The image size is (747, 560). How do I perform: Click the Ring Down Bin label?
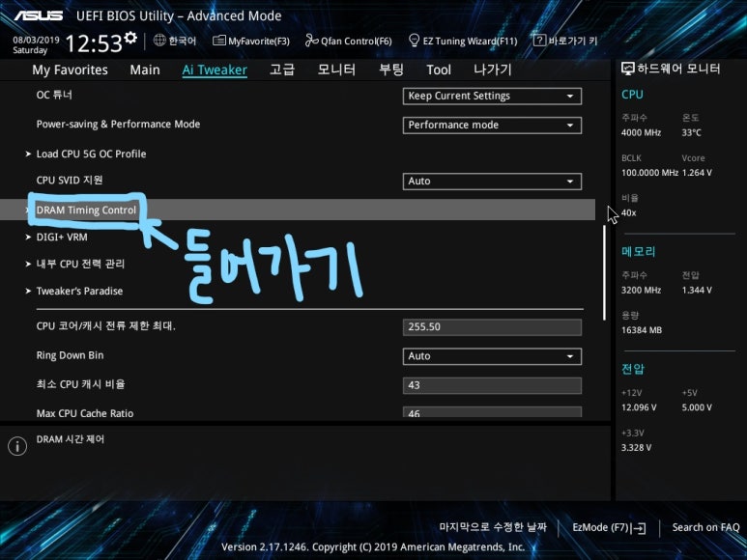[70, 355]
